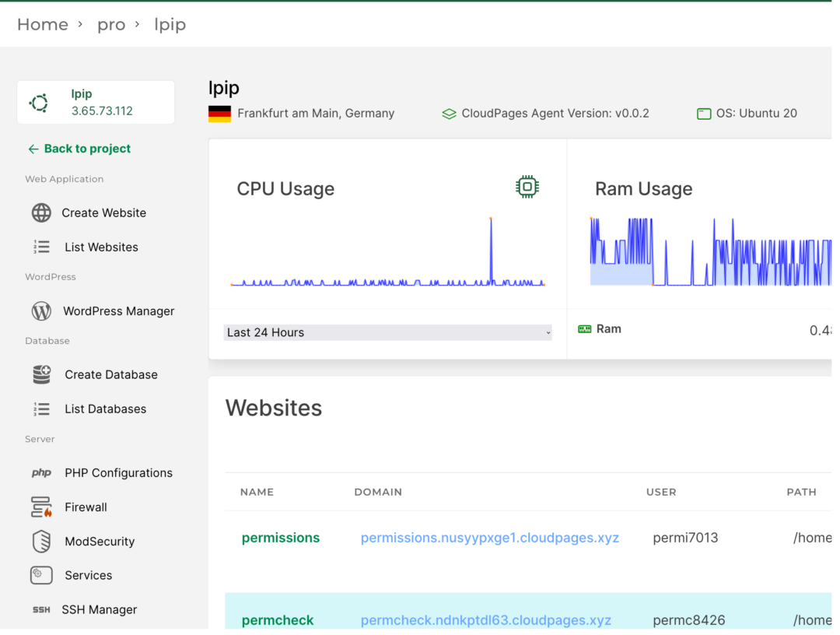The image size is (840, 635).
Task: Open the permissions.nusyypxge1.cloudpages.xyz domain link
Action: pyautogui.click(x=489, y=537)
